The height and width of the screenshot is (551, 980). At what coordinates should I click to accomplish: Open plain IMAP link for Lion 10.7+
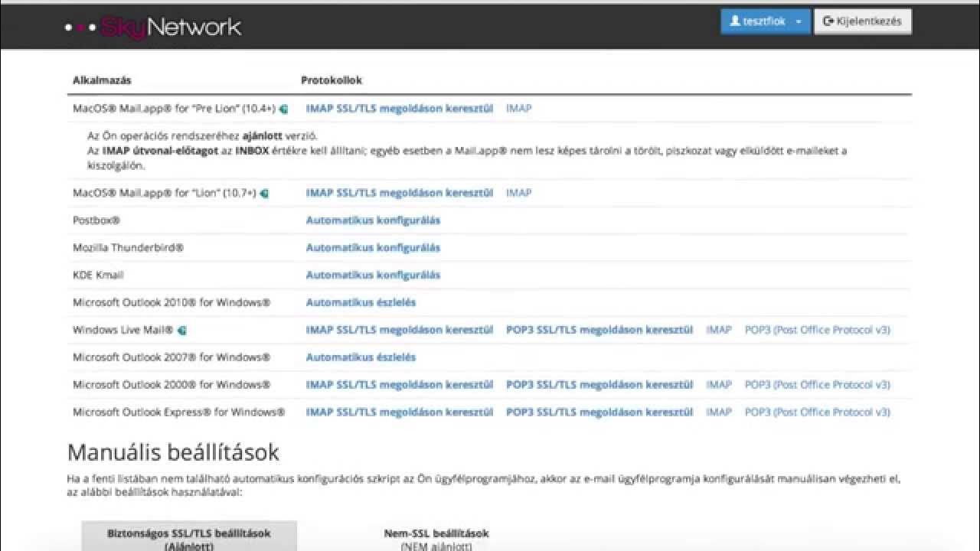(x=518, y=193)
